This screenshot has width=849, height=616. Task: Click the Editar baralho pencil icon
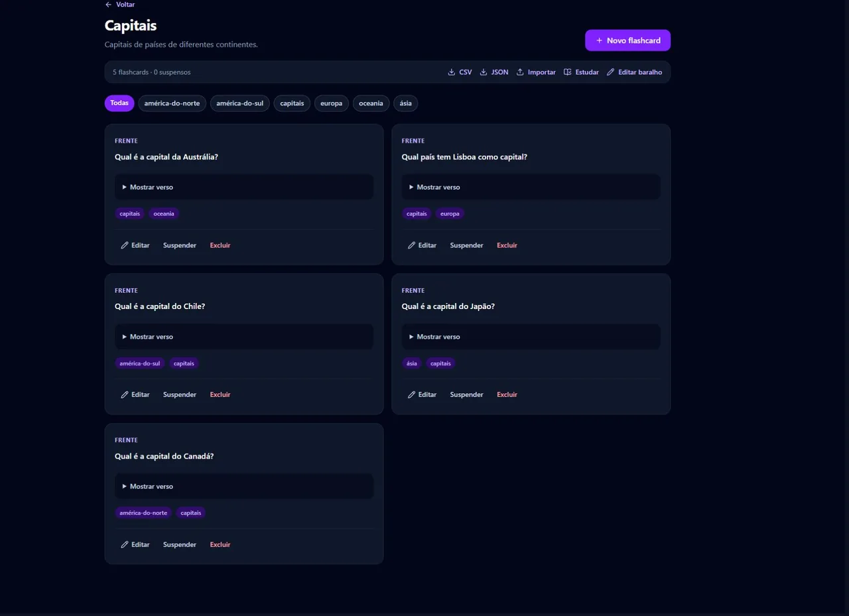point(610,72)
